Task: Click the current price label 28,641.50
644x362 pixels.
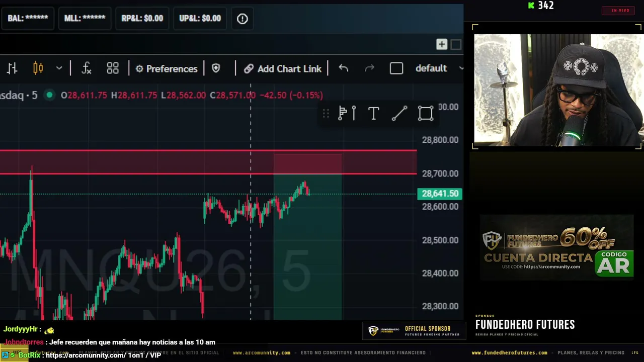Action: tap(439, 194)
